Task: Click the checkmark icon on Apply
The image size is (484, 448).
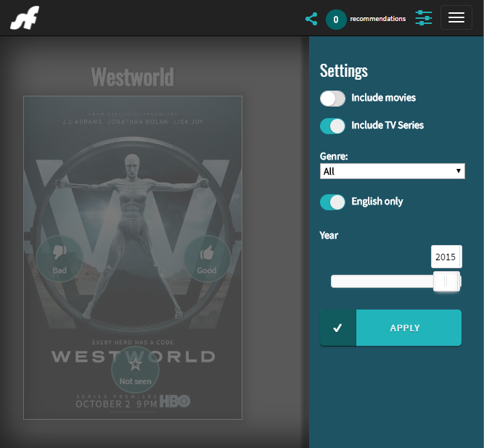Action: tap(338, 328)
